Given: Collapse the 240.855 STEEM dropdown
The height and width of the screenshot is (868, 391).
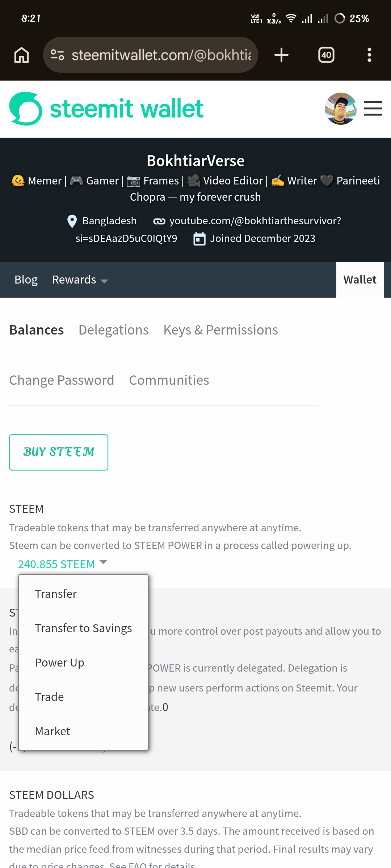Looking at the screenshot, I should 63,564.
